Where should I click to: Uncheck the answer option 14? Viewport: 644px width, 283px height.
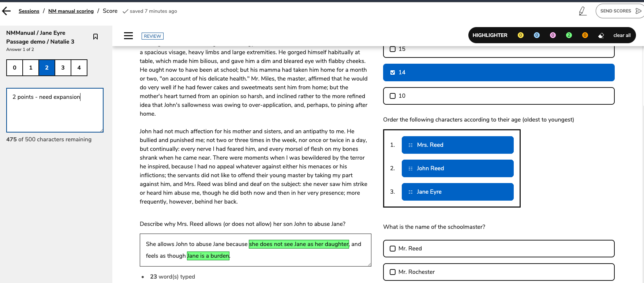pos(393,72)
